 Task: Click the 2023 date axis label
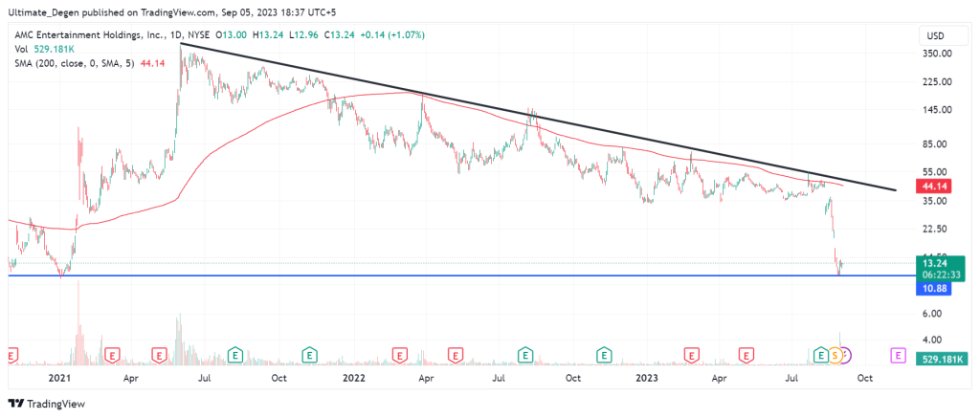(646, 378)
